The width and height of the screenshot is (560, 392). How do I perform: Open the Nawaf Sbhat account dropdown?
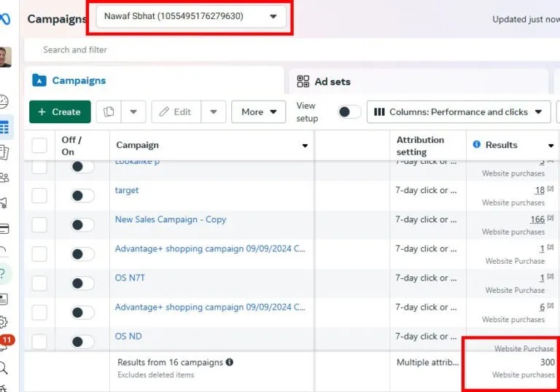(190, 16)
